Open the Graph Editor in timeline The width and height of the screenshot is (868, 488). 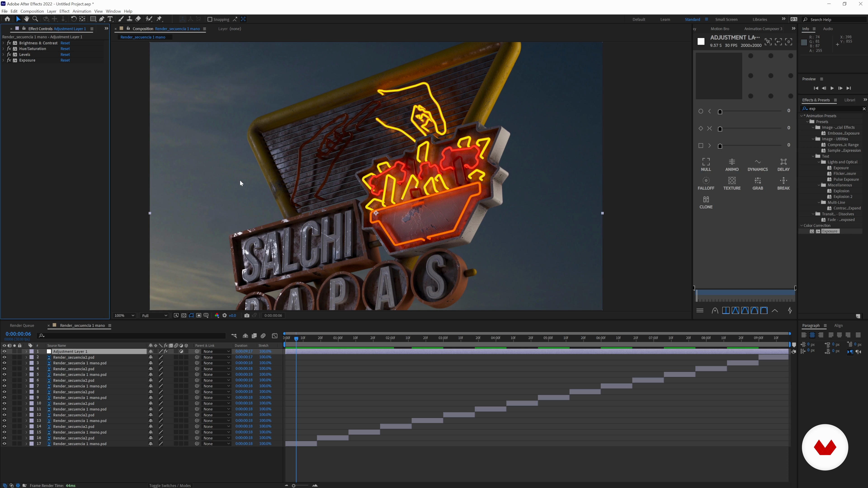(275, 336)
